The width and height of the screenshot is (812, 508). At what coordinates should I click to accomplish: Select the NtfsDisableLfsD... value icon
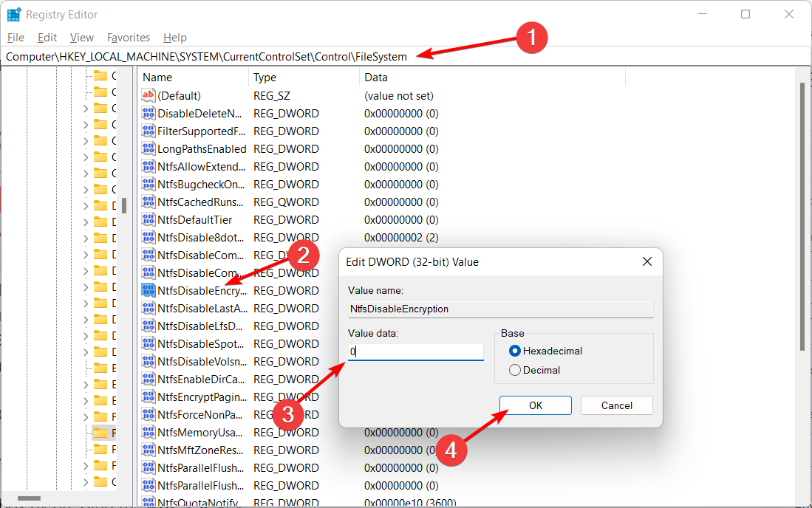pyautogui.click(x=148, y=326)
